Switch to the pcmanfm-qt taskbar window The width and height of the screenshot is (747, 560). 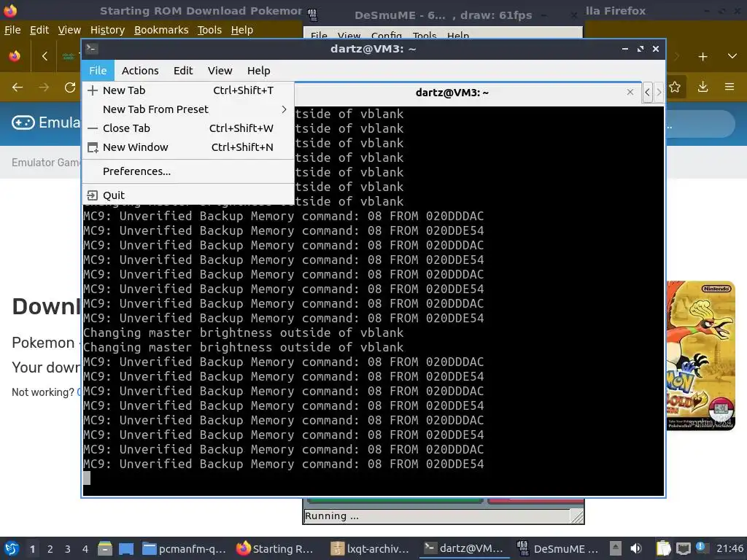click(185, 548)
